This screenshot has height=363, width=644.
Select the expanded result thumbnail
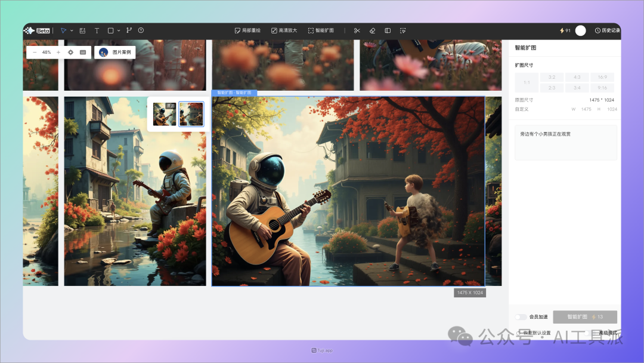[x=191, y=114]
